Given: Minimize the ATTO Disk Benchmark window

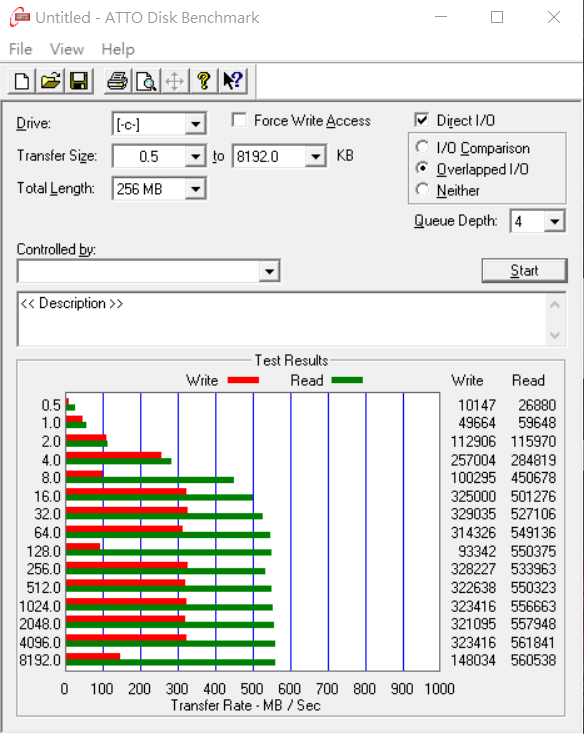Looking at the screenshot, I should point(441,17).
